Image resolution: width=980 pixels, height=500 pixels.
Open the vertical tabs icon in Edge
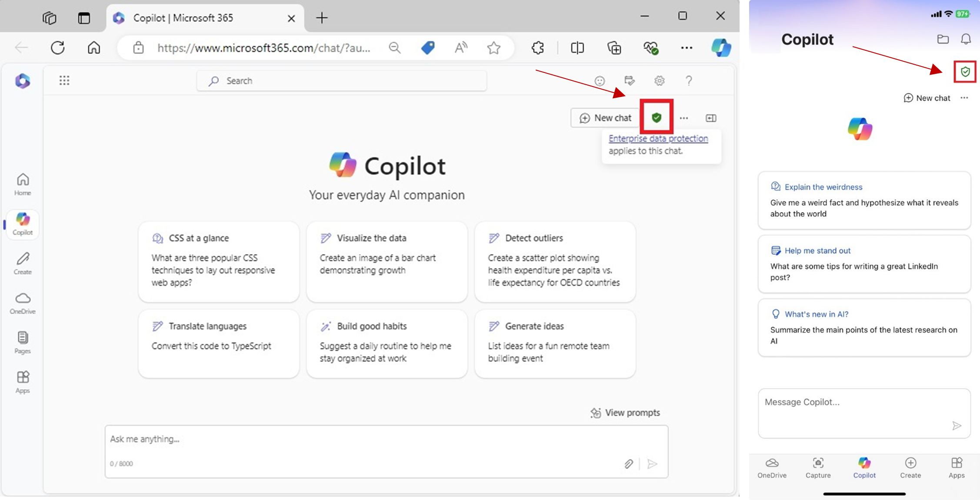click(x=84, y=18)
